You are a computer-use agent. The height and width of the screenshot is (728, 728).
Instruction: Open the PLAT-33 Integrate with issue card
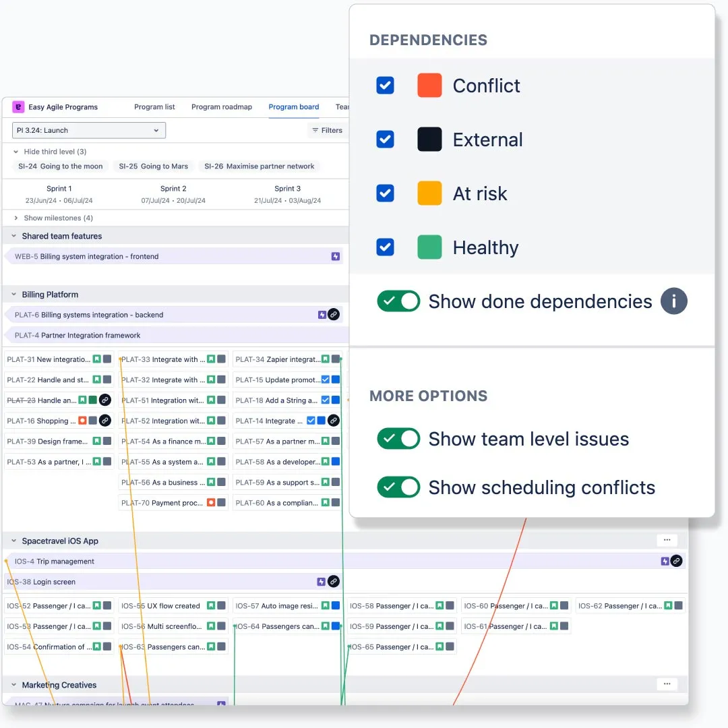(x=173, y=359)
